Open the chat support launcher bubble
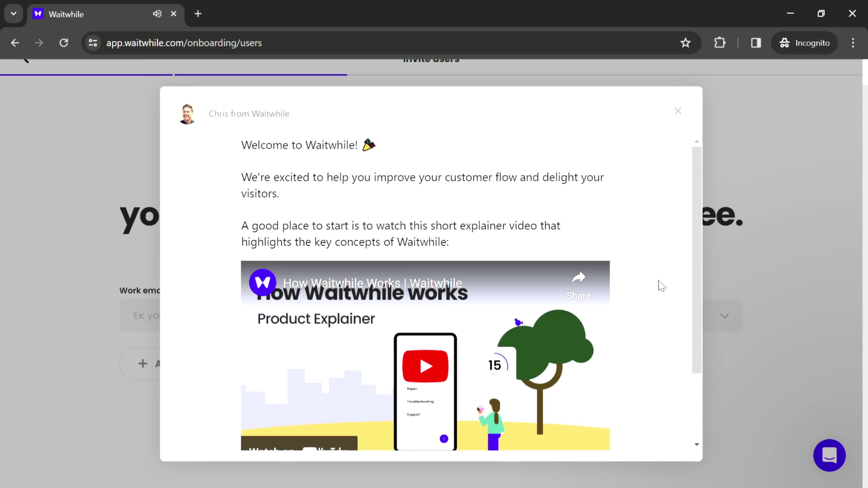The height and width of the screenshot is (488, 868). [829, 455]
